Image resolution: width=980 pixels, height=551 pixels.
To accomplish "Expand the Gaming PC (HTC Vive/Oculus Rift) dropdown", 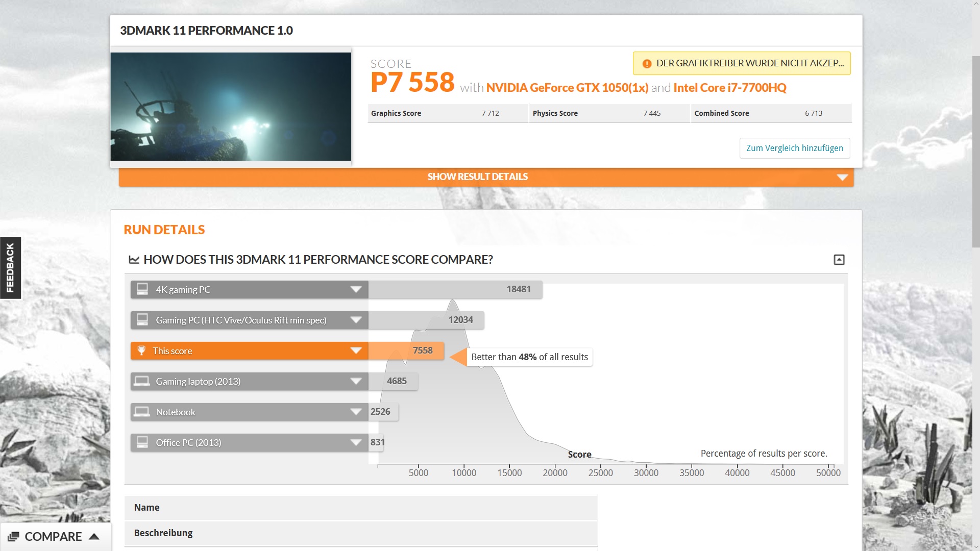I will coord(356,320).
